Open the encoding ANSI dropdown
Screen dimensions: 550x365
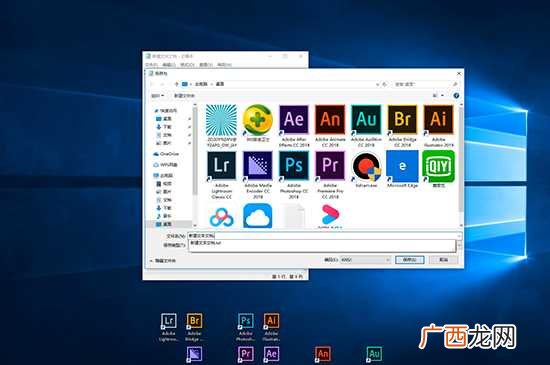click(365, 260)
